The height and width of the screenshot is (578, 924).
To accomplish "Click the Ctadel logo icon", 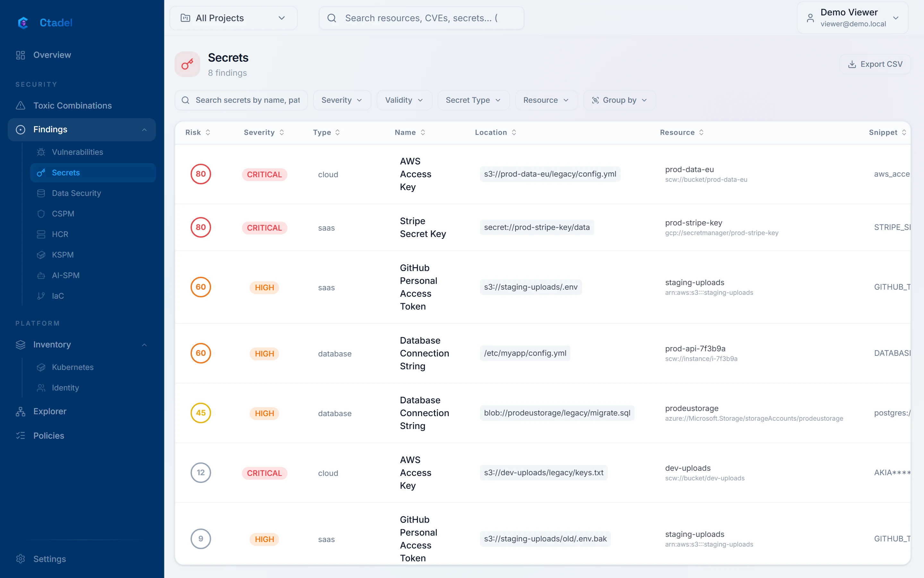I will [x=23, y=22].
